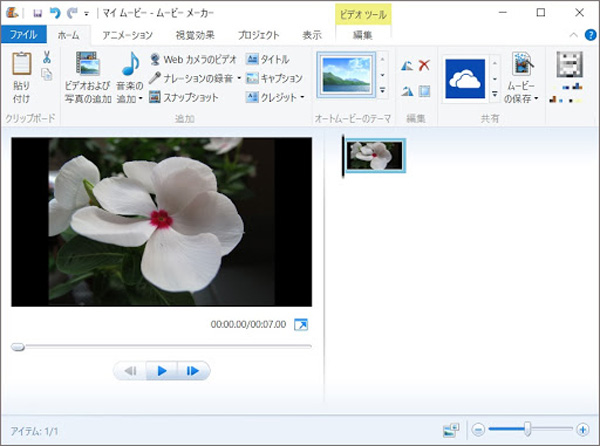Screen dimensions: 600x446
Task: Start Web camera video recording
Action: pos(193,59)
